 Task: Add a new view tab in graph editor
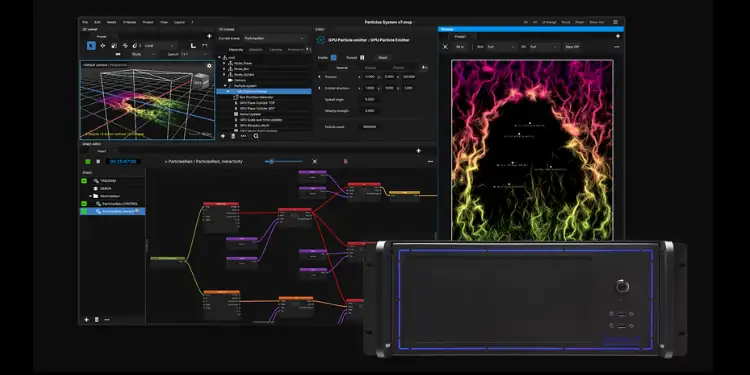point(419,151)
